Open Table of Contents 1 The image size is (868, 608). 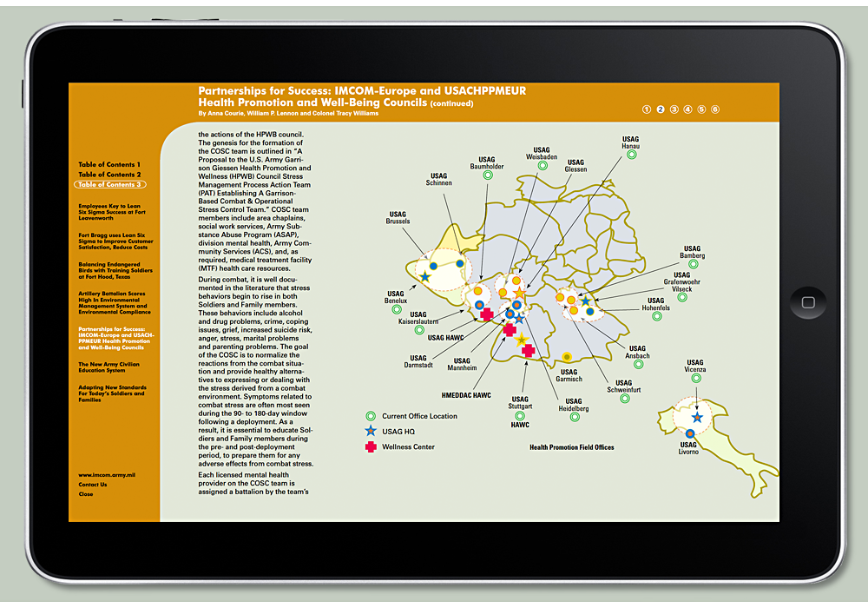109,164
